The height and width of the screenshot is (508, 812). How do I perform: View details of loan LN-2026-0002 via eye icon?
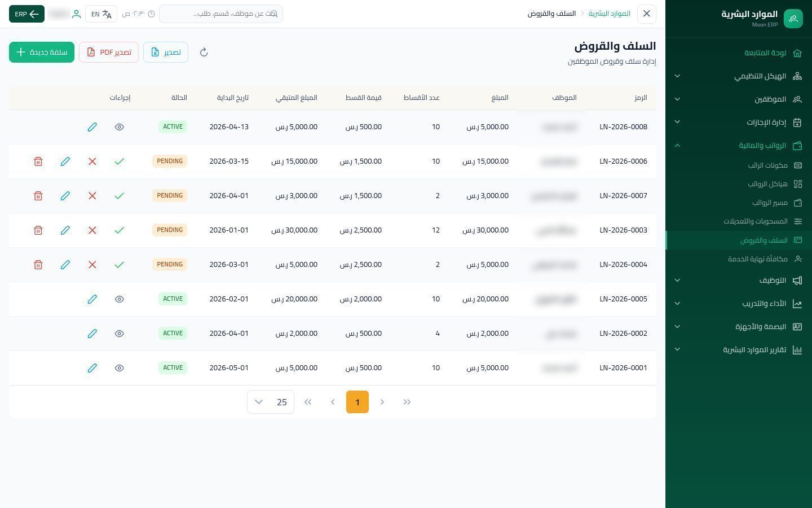[x=119, y=334]
